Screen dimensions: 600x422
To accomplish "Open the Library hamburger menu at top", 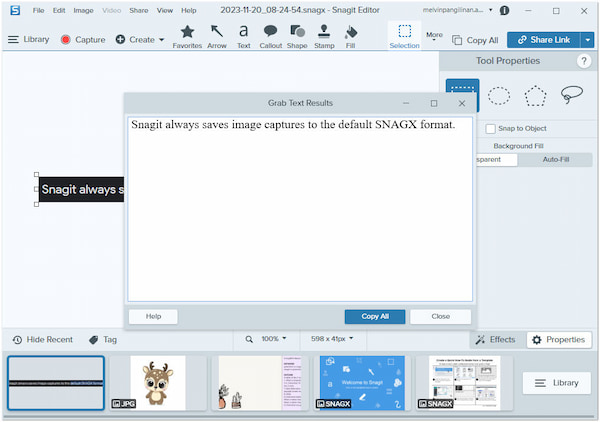I will [x=29, y=39].
